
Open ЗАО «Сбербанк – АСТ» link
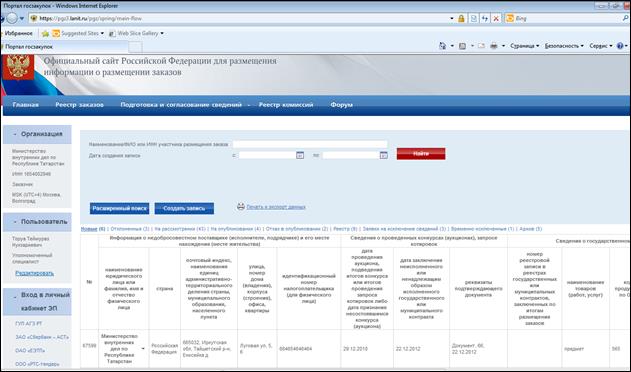pos(42,337)
